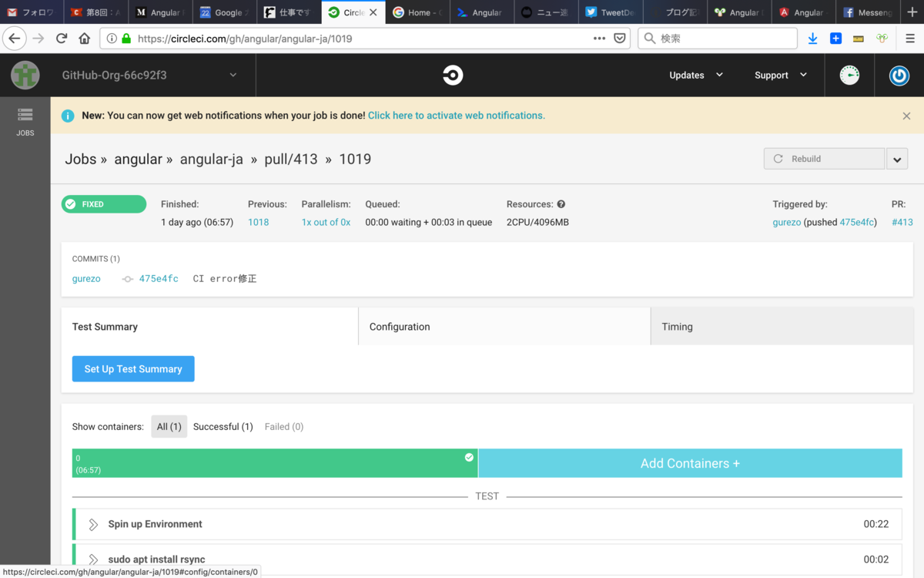Open the Firefox downloads arrow icon
Image resolution: width=924 pixels, height=578 pixels.
coord(812,39)
